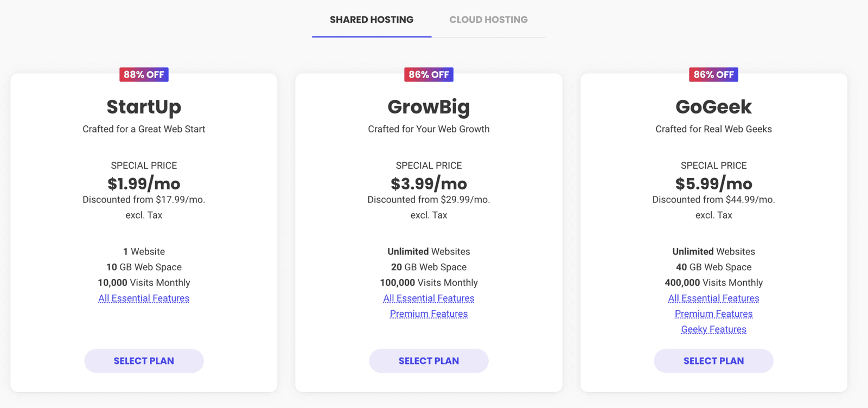The height and width of the screenshot is (408, 868).
Task: Click 'excl. Tax' in GoGeek card
Action: click(713, 215)
